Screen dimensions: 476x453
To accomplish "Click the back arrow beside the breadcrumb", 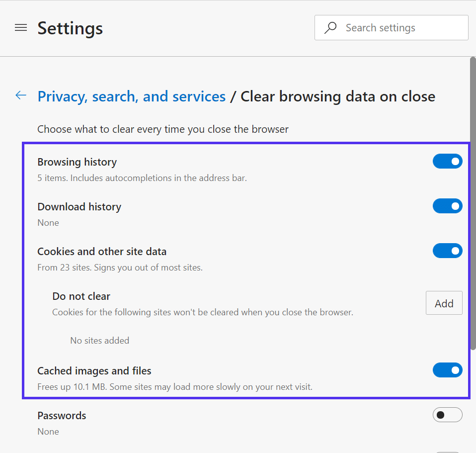I will 20,95.
